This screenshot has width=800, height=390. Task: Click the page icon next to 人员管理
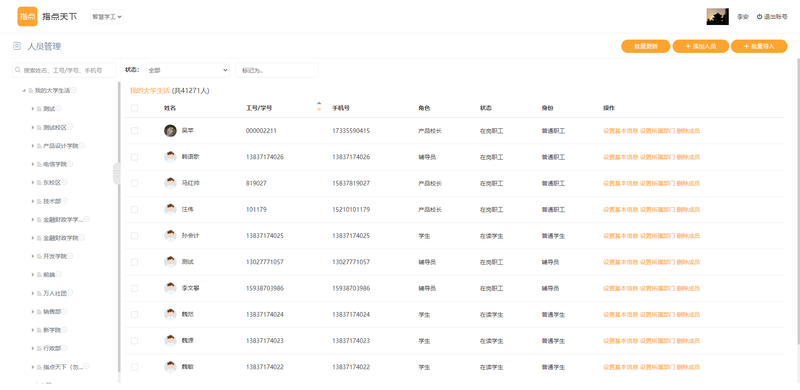17,46
